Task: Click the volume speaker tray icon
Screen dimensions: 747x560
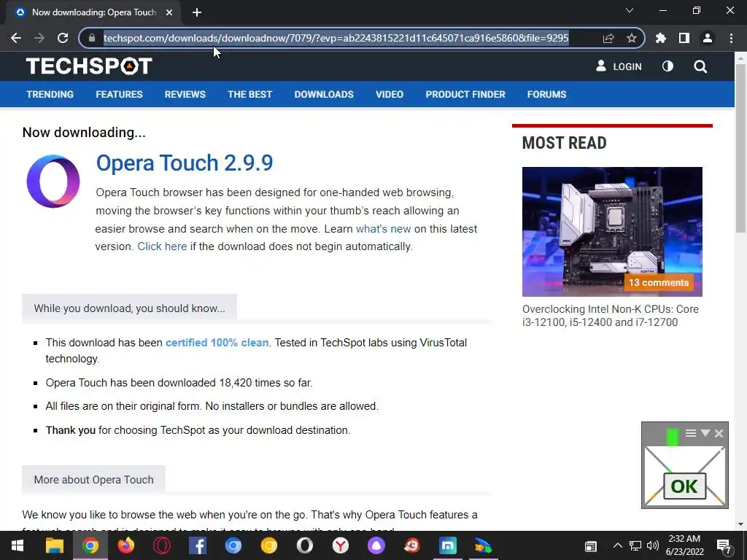Action: [x=653, y=545]
